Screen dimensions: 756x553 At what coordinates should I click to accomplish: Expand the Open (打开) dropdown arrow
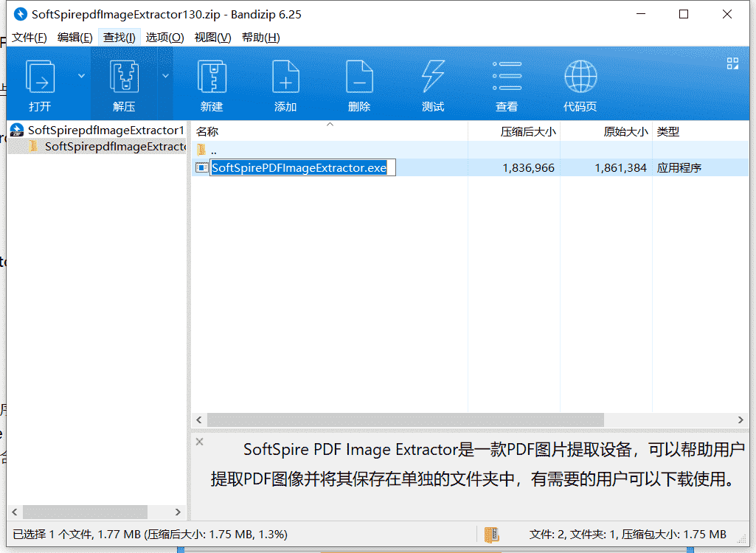81,76
